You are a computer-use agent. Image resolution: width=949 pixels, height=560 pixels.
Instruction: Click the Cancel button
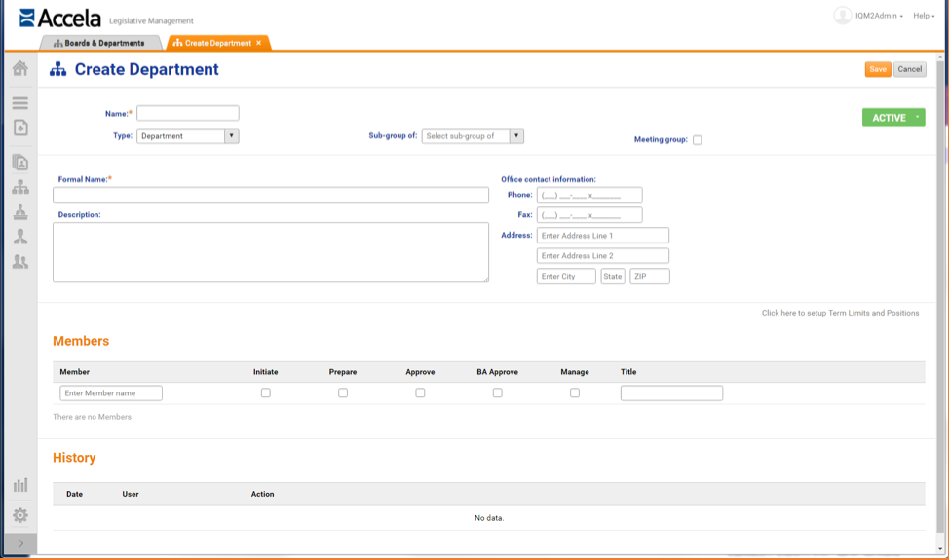(x=910, y=69)
